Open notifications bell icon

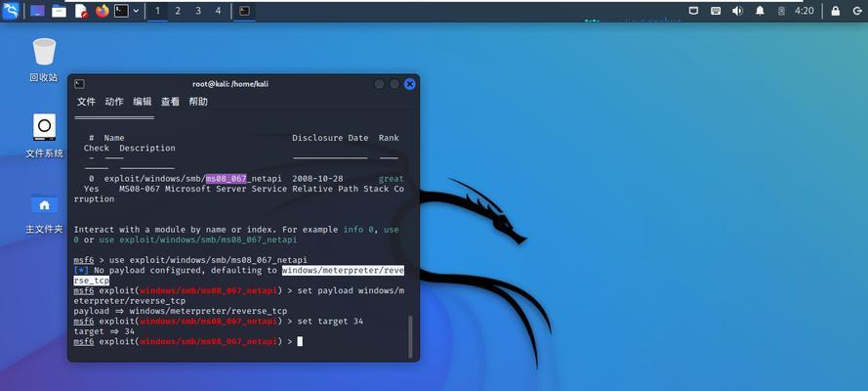pos(760,11)
